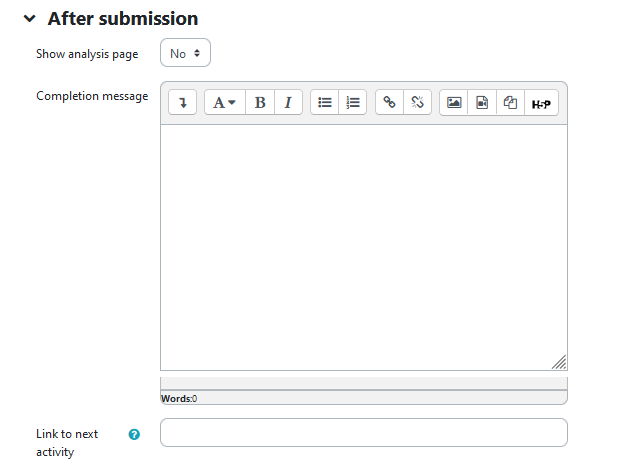632x473 pixels.
Task: Toggle bold formatting
Action: pyautogui.click(x=260, y=102)
